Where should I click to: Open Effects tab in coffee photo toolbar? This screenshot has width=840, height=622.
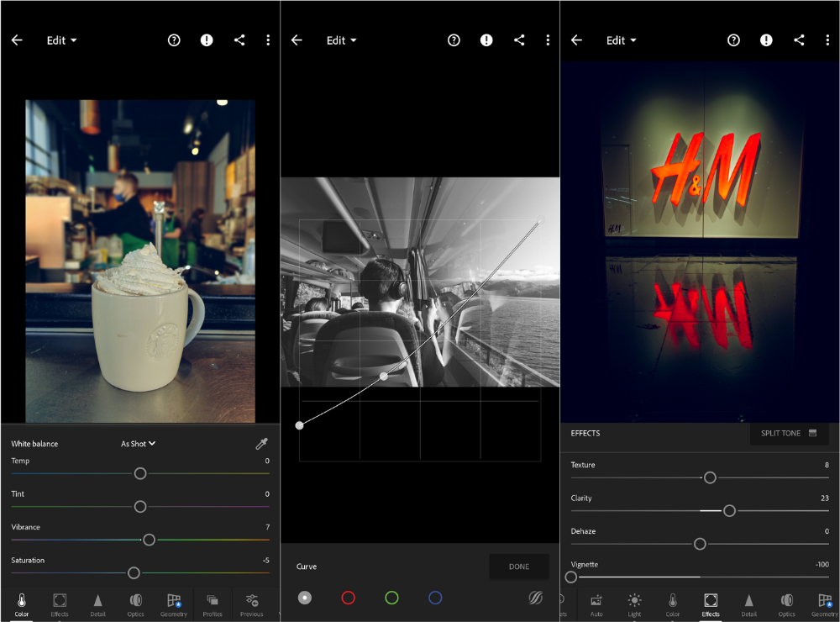pos(60,605)
